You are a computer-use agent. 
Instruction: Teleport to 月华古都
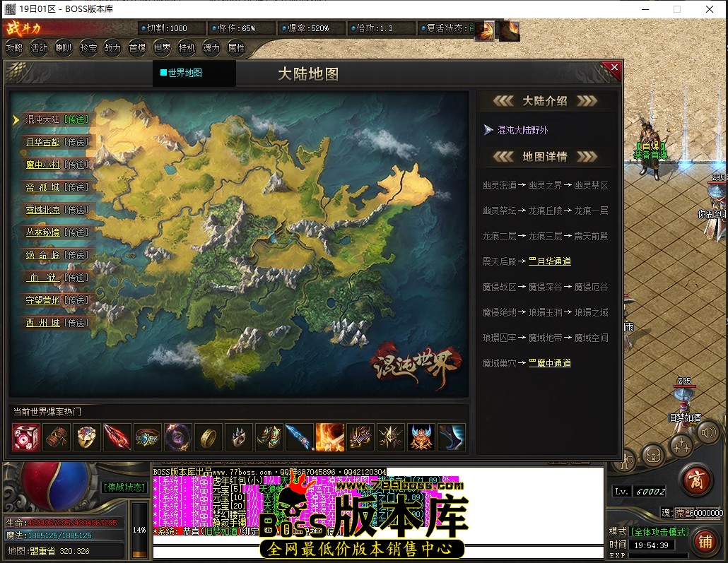tap(76, 142)
